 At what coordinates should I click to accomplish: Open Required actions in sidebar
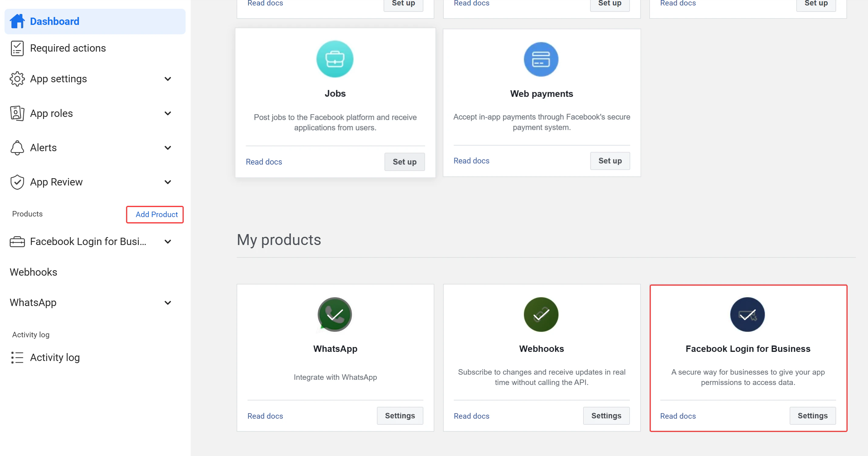click(68, 48)
